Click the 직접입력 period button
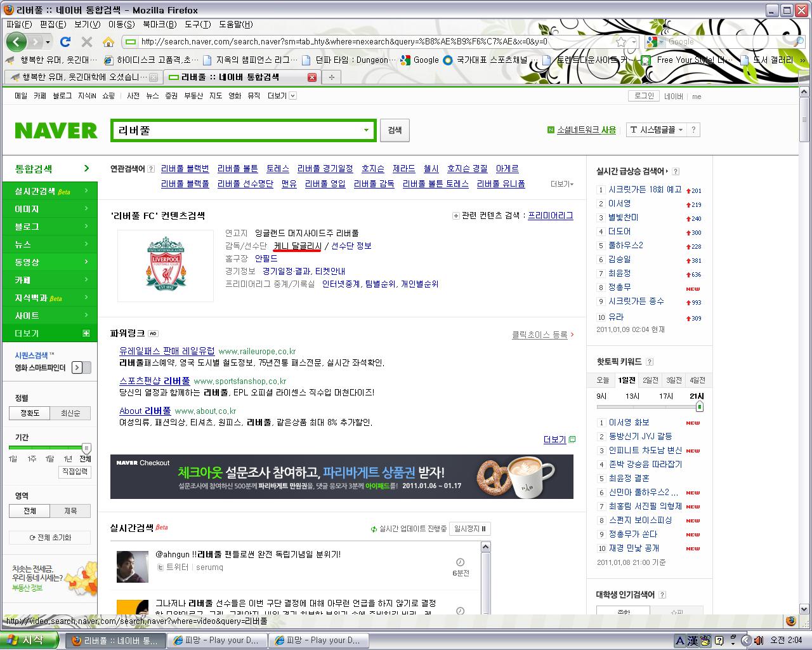Viewport: 812px width, 650px height. coord(74,472)
